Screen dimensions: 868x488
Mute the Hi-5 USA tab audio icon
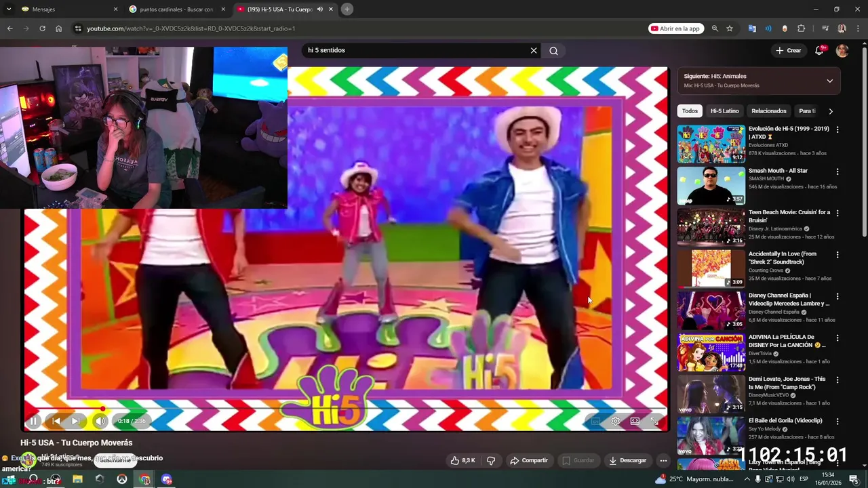tap(320, 9)
